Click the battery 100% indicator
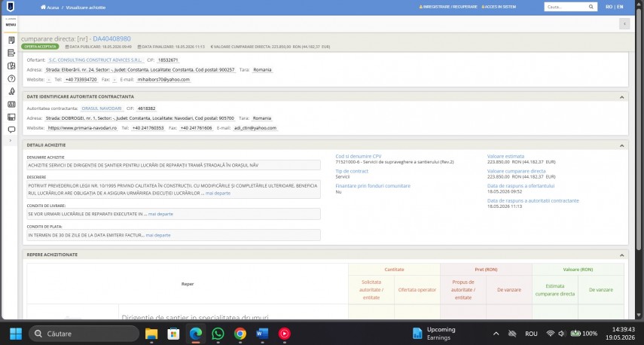The image size is (644, 345). pos(584,334)
